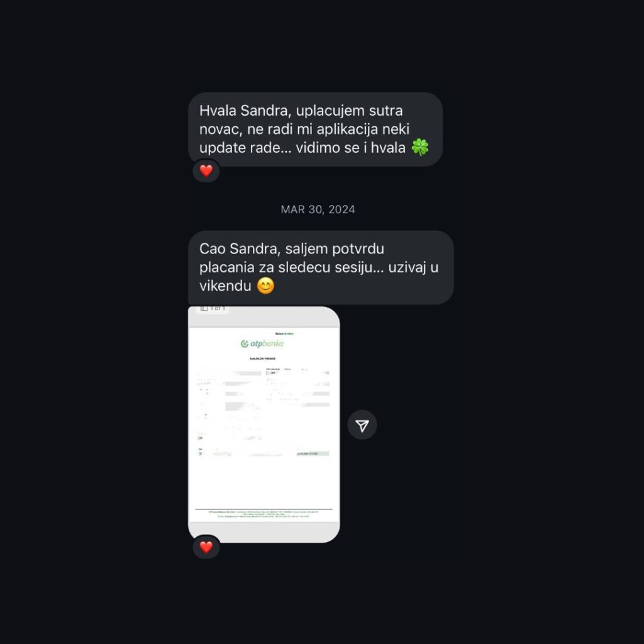Tap the '1 of 1' page indicator
The width and height of the screenshot is (644, 644).
click(x=218, y=308)
